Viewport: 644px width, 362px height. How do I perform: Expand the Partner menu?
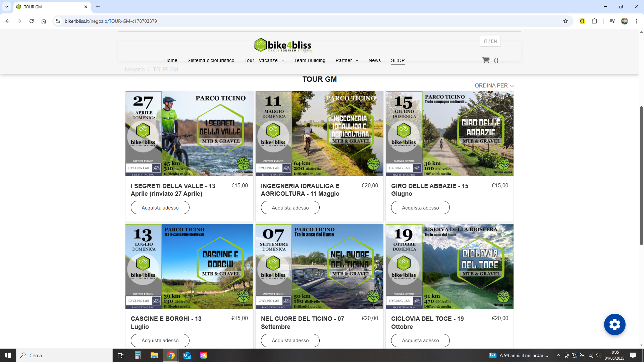pyautogui.click(x=347, y=60)
